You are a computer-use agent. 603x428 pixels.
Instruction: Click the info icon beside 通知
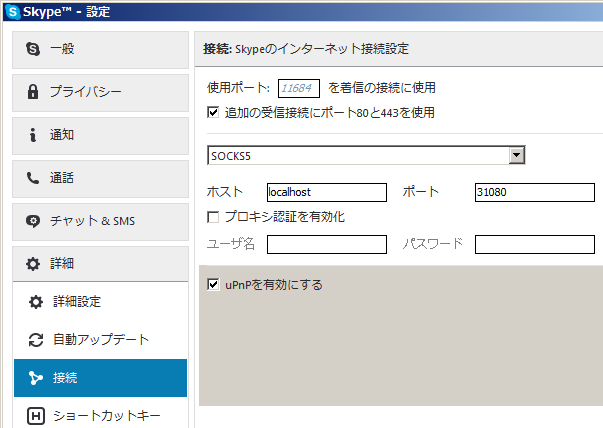point(33,135)
